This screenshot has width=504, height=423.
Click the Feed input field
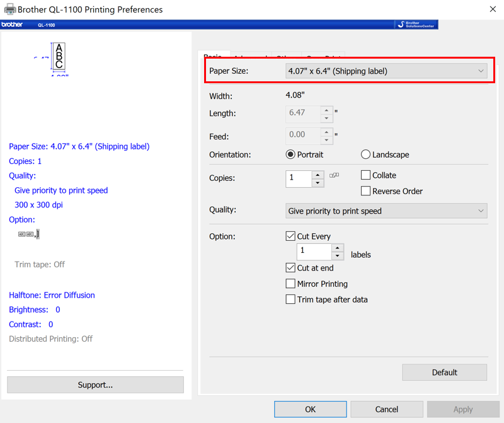tap(303, 136)
